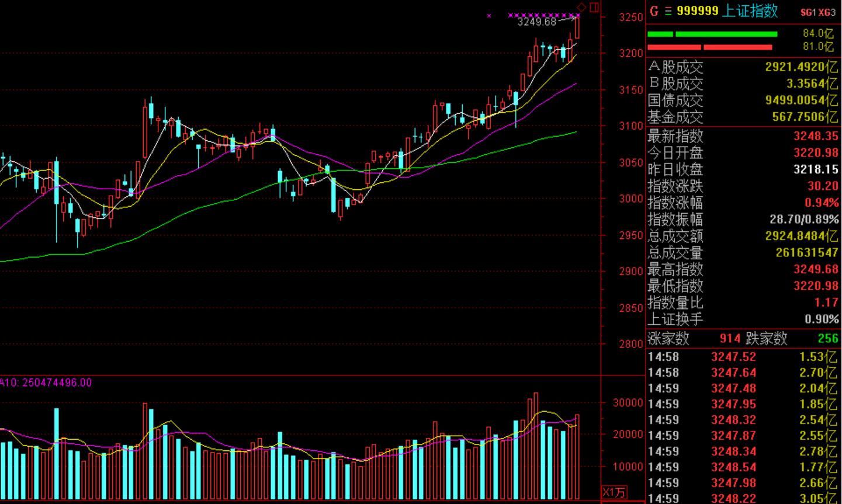Click the 20000 volume axis label
The width and height of the screenshot is (842, 504).
click(x=628, y=435)
